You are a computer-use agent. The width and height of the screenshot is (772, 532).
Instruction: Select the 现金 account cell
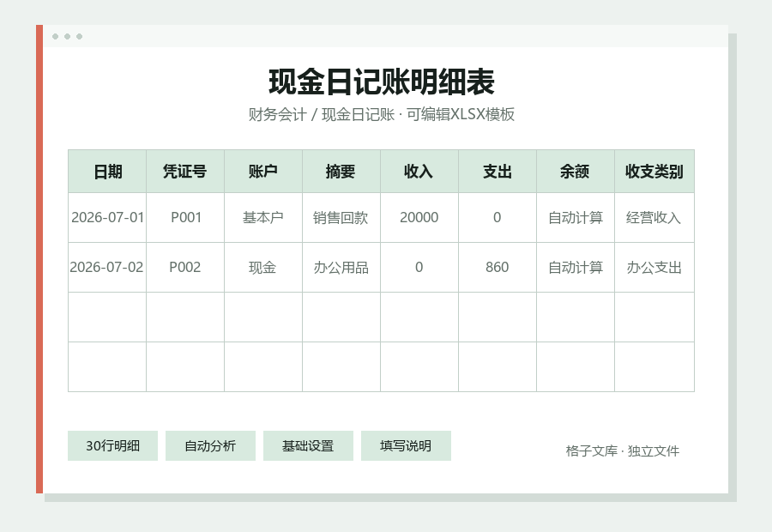(x=263, y=268)
